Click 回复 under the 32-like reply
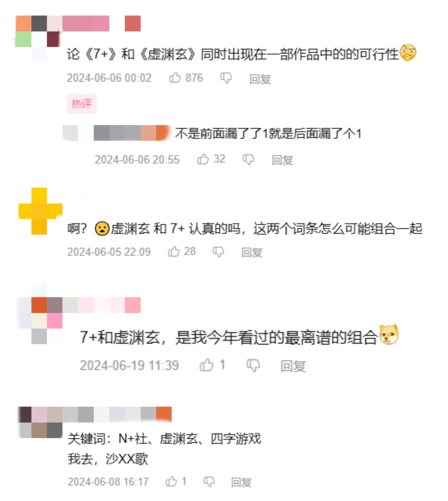The image size is (448, 501). [282, 160]
